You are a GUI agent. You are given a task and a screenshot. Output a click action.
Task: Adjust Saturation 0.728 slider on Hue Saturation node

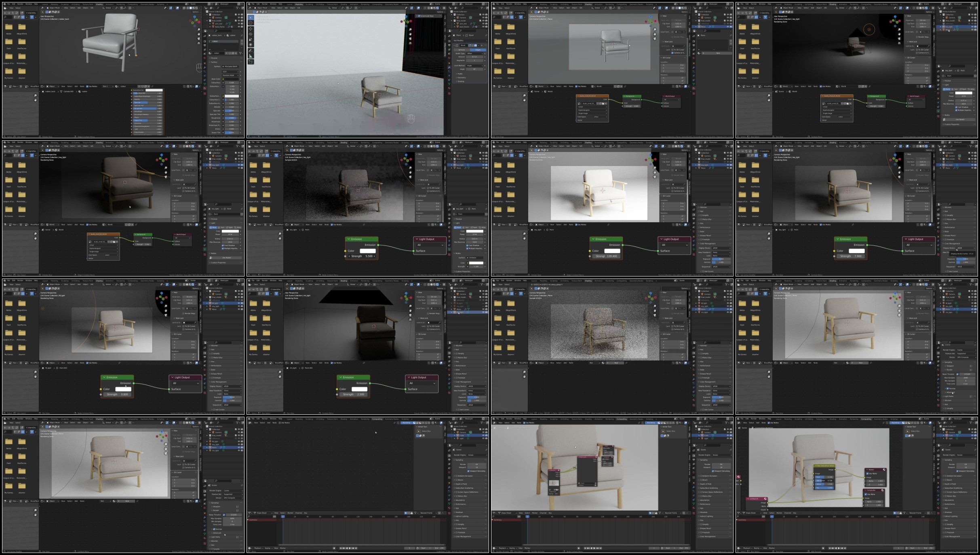824,481
